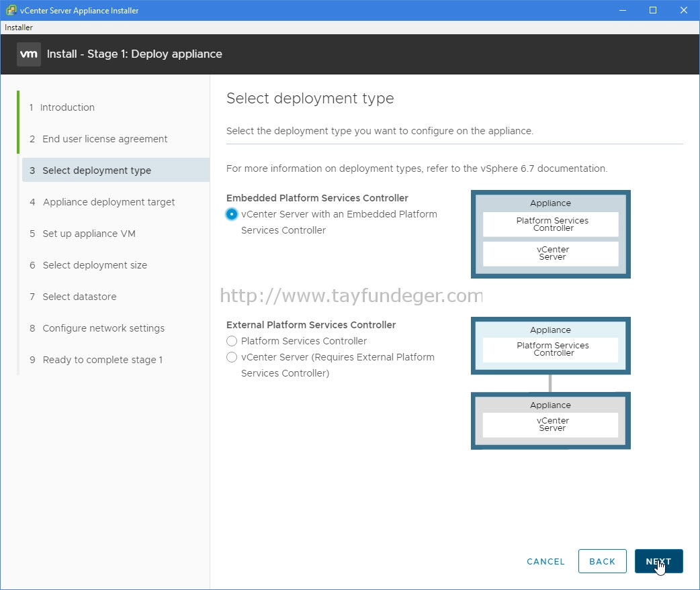Click the external vCenter Server appliance diagram box
700x590 pixels.
point(550,421)
